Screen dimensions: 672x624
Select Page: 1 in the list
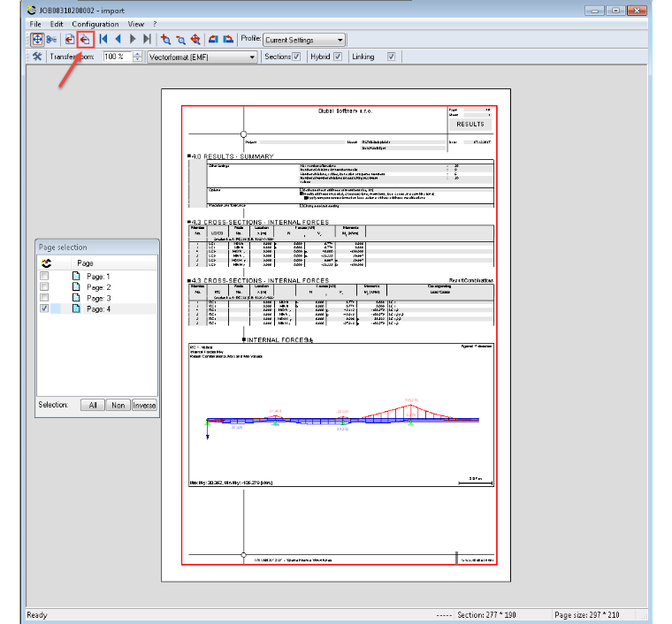98,277
